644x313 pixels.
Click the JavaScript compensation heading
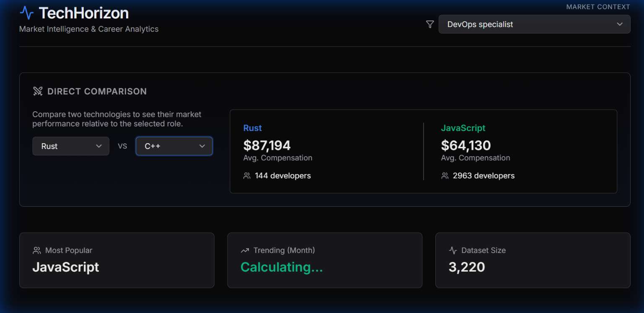click(463, 128)
